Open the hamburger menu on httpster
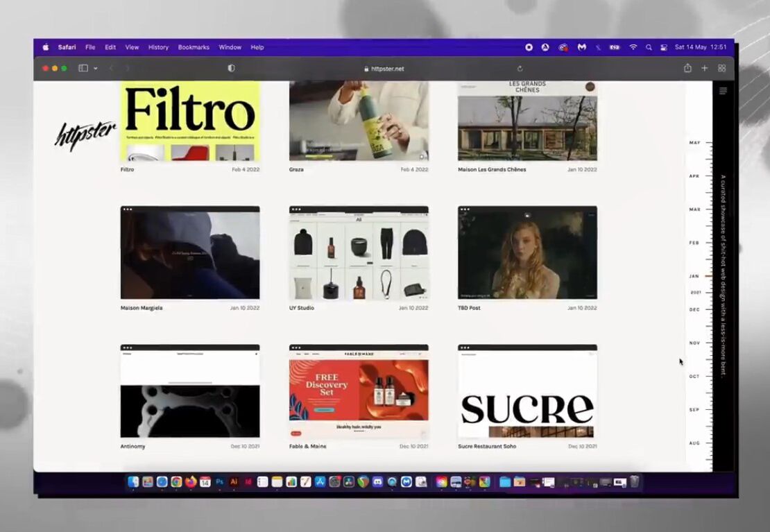Image resolution: width=770 pixels, height=532 pixels. tap(723, 91)
